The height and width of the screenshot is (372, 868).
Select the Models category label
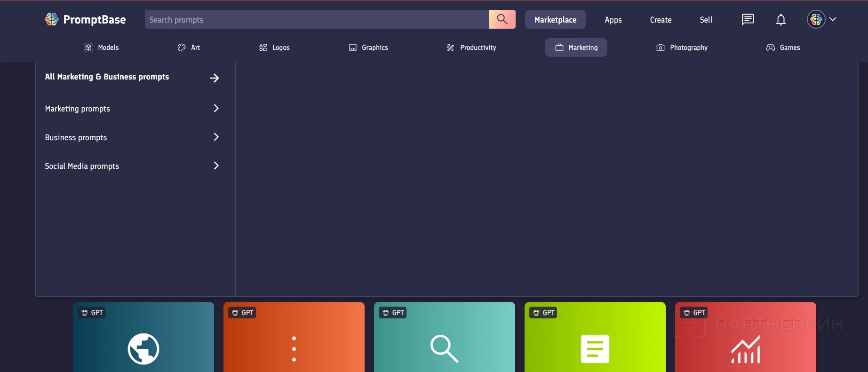tap(108, 47)
